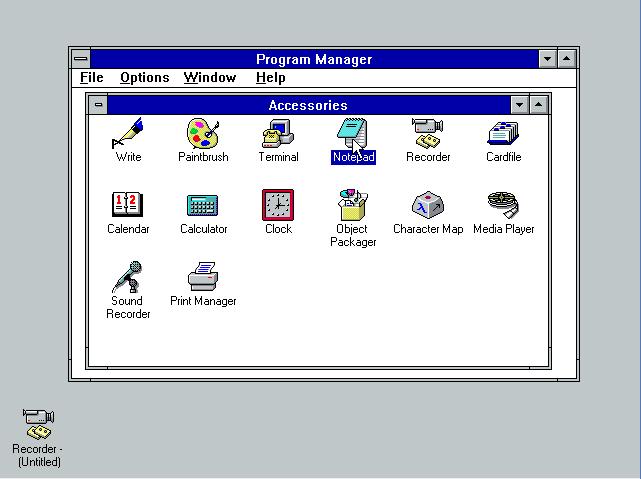Click the Character Map label text

point(428,229)
